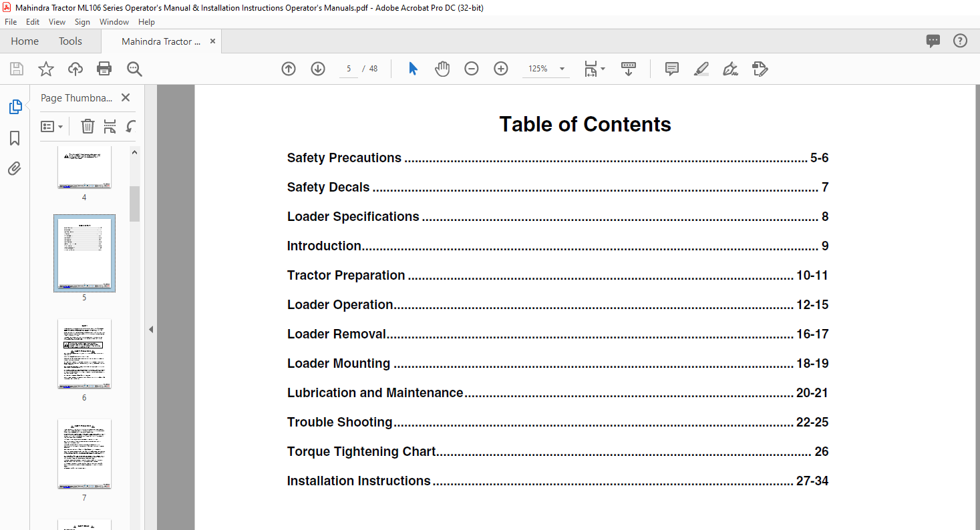Select the arrow Selection tool
Image resolution: width=980 pixels, height=530 pixels.
tap(413, 69)
